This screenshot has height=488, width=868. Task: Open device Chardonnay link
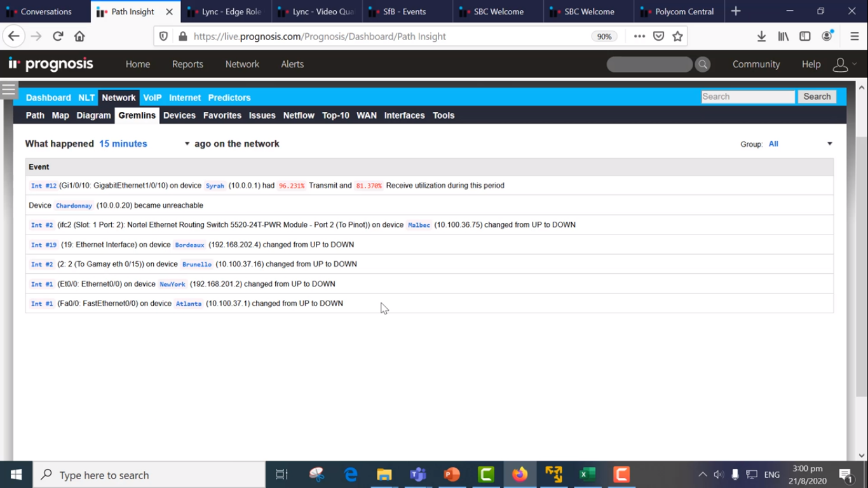coord(74,205)
